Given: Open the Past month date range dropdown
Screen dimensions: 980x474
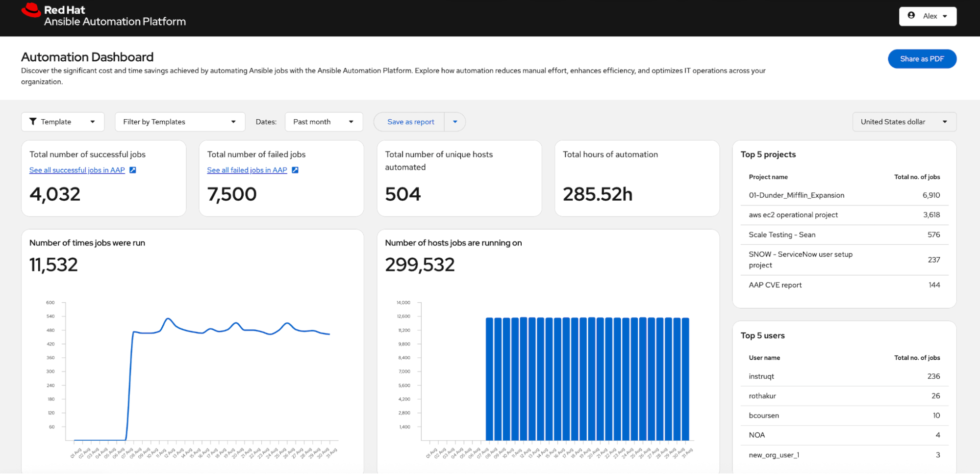Looking at the screenshot, I should click(x=324, y=122).
